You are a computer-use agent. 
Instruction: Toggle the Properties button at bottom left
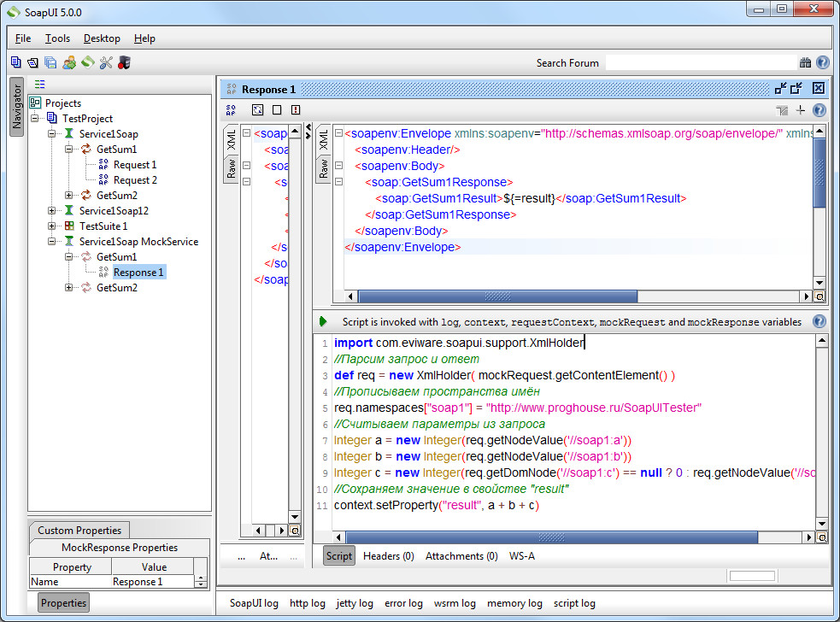coord(63,602)
